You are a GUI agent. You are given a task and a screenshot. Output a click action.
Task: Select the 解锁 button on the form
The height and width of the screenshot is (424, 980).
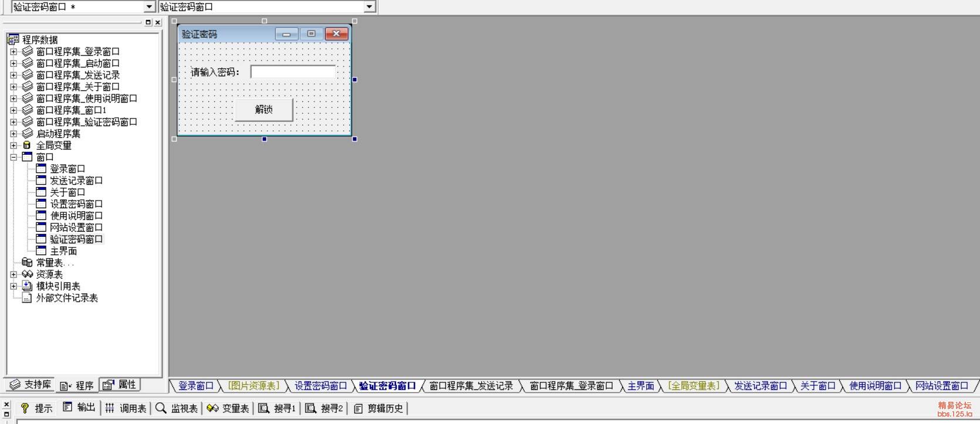[264, 110]
